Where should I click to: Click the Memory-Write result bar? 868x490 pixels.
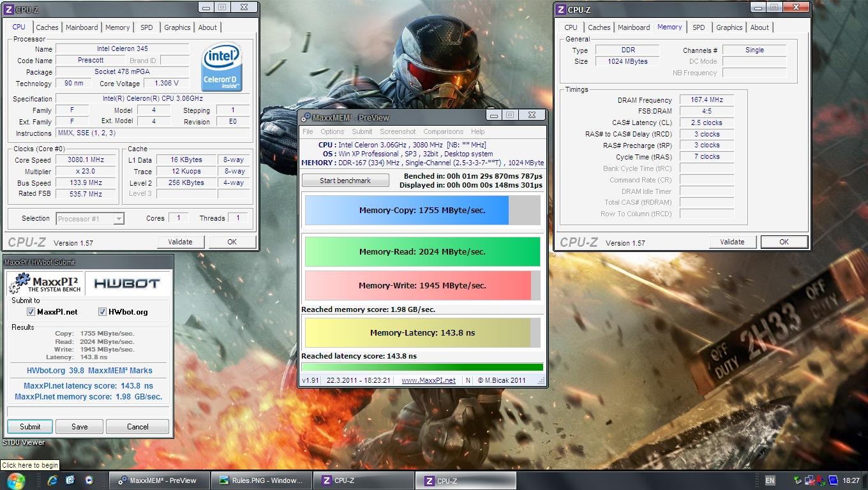[423, 285]
